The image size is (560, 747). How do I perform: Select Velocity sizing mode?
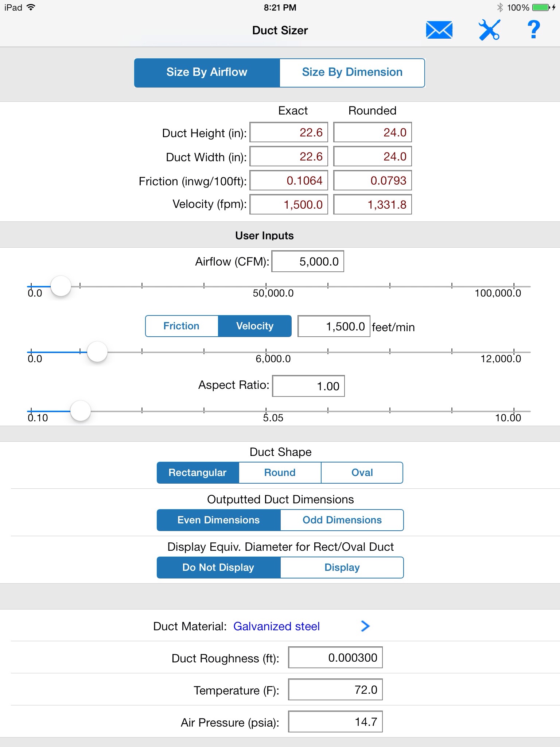(255, 326)
